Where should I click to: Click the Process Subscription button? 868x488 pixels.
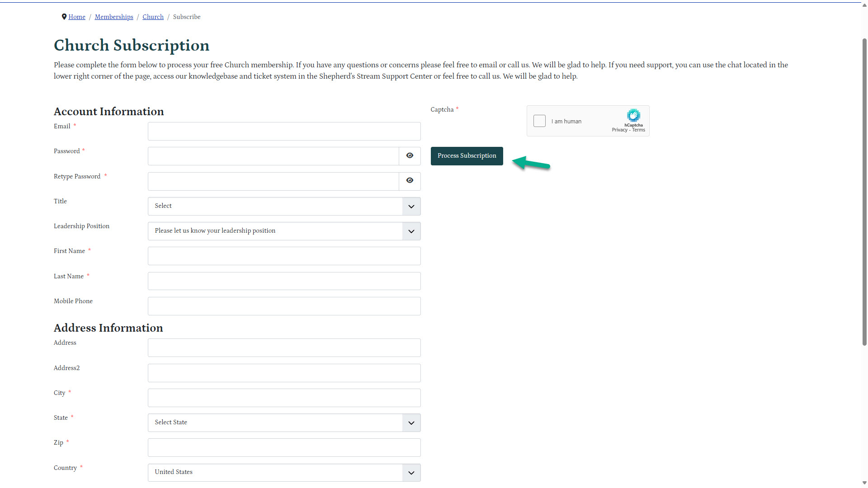coord(466,156)
